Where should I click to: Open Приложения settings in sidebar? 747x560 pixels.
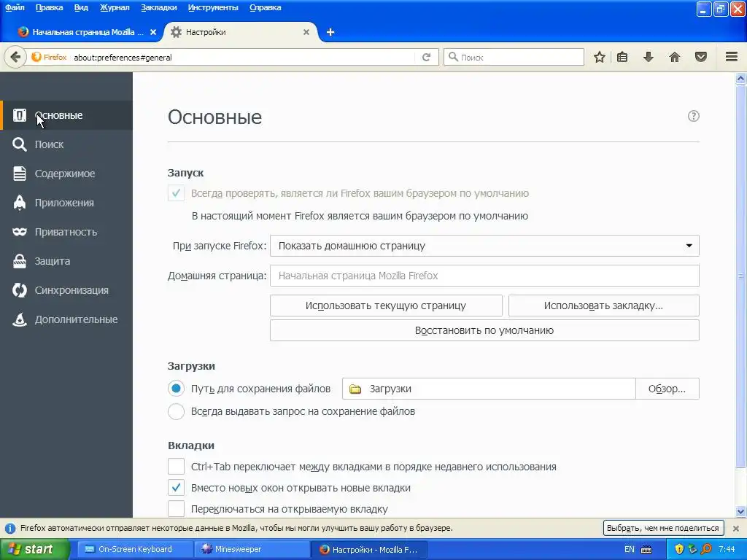pyautogui.click(x=66, y=203)
